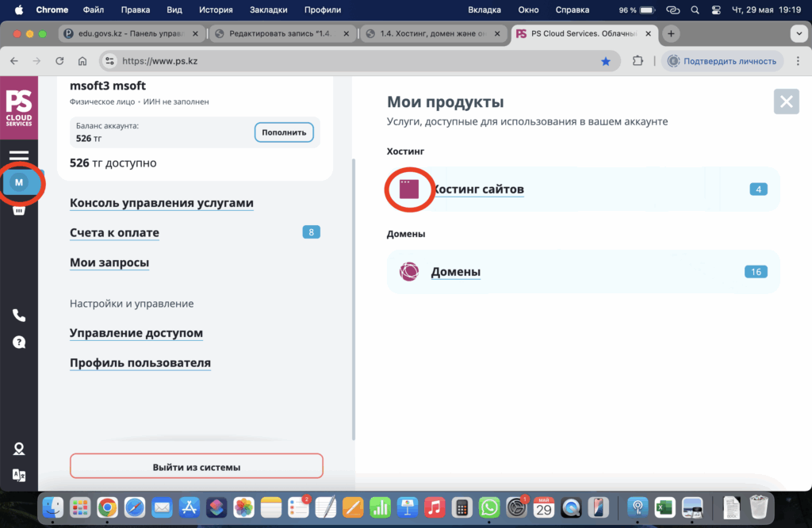Open the shopping basket icon in sidebar
The image size is (812, 528).
[x=19, y=210]
